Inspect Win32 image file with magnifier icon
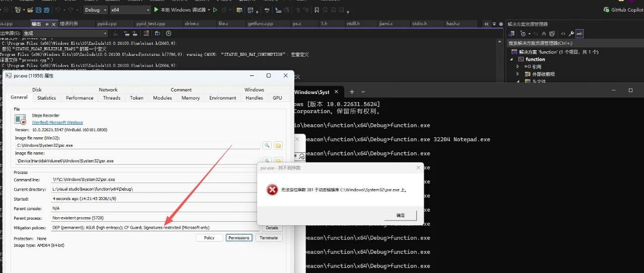644x273 pixels. pyautogui.click(x=267, y=145)
